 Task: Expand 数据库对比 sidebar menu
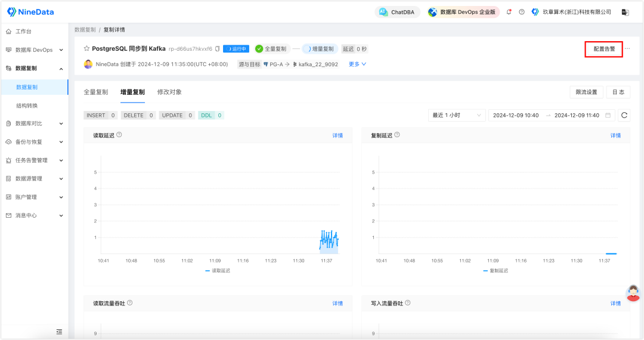pyautogui.click(x=35, y=123)
